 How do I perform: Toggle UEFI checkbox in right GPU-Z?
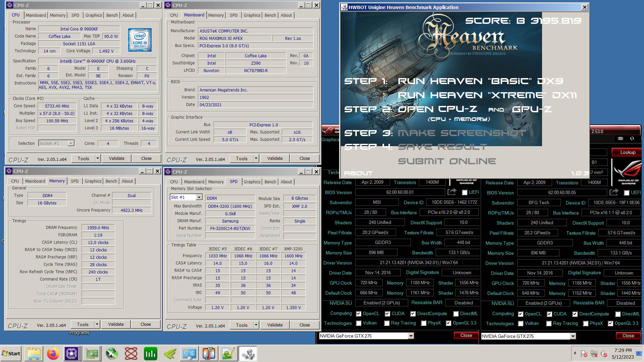627,193
